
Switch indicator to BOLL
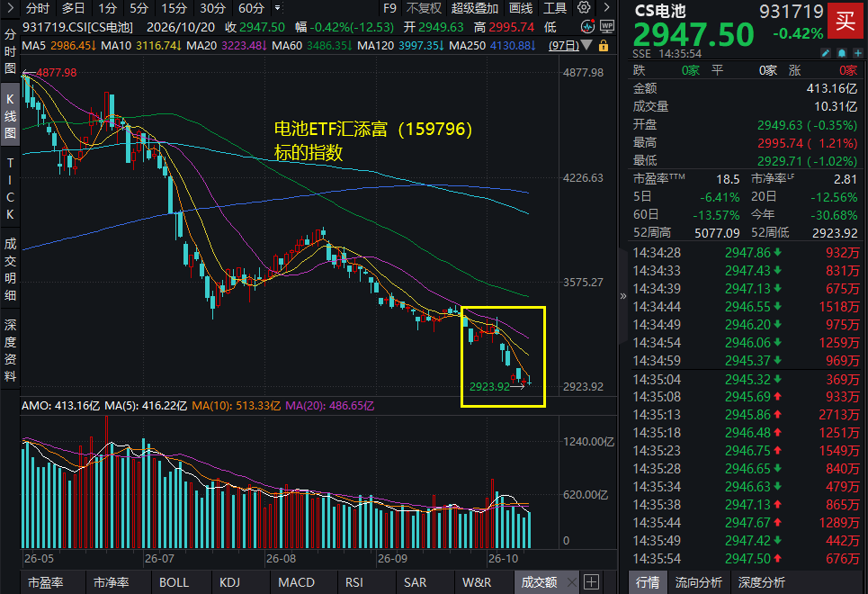click(x=174, y=582)
